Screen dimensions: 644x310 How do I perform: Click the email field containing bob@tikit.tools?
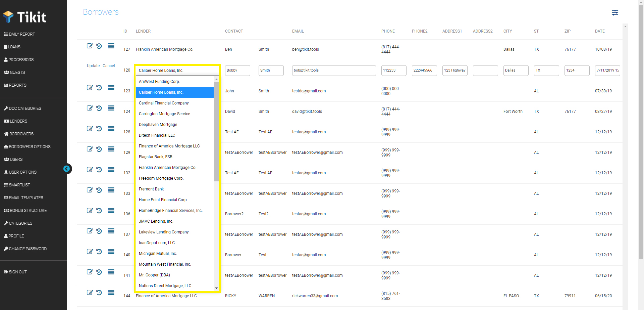click(334, 71)
